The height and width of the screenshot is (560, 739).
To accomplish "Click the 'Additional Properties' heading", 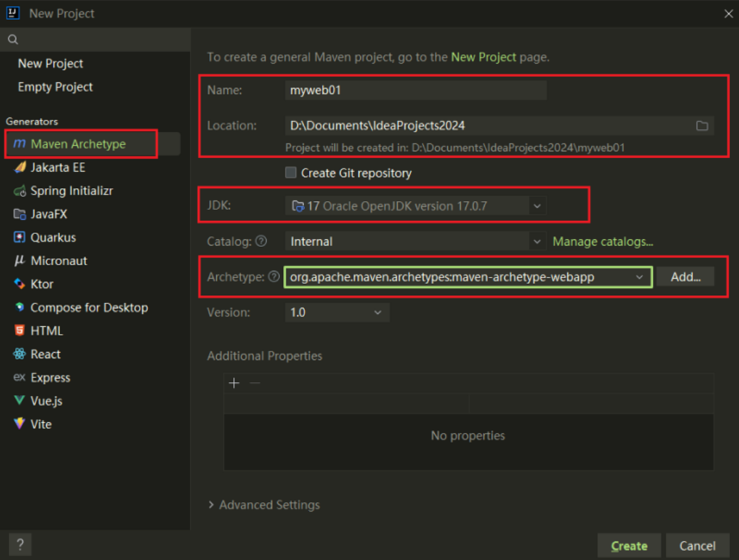I will (x=265, y=356).
